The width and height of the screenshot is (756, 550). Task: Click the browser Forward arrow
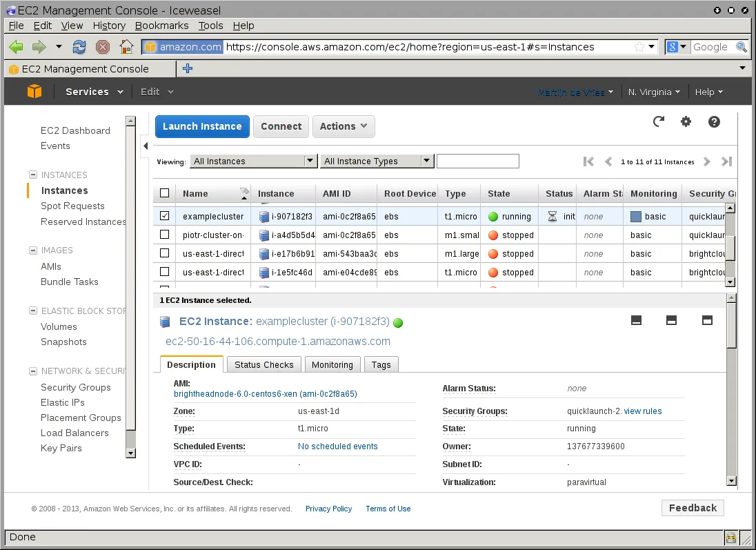(x=39, y=47)
